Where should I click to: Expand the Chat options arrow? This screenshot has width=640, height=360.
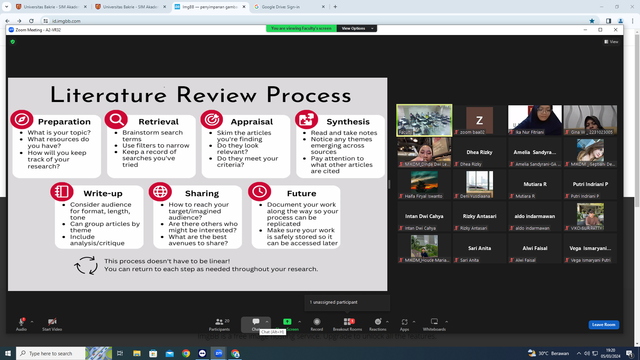coord(267,322)
